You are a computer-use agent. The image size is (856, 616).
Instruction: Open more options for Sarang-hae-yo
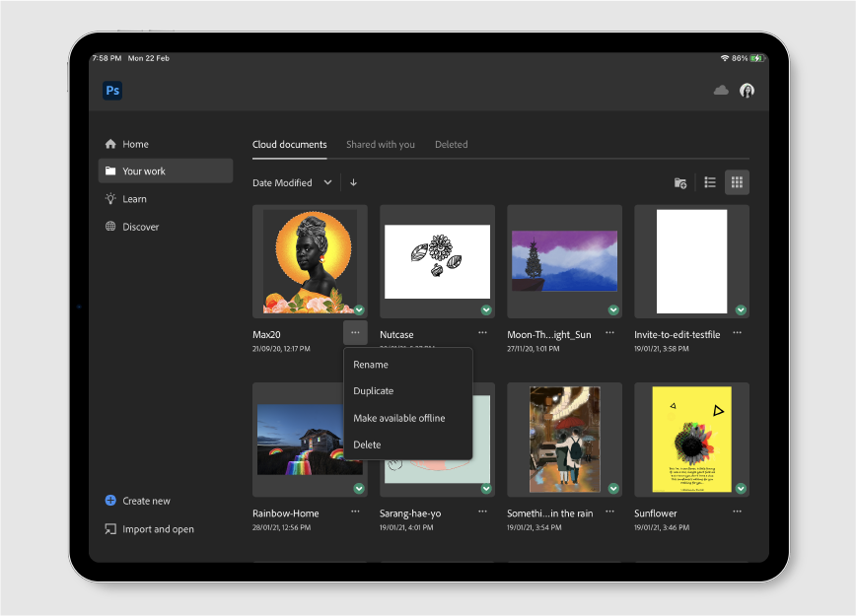[482, 512]
